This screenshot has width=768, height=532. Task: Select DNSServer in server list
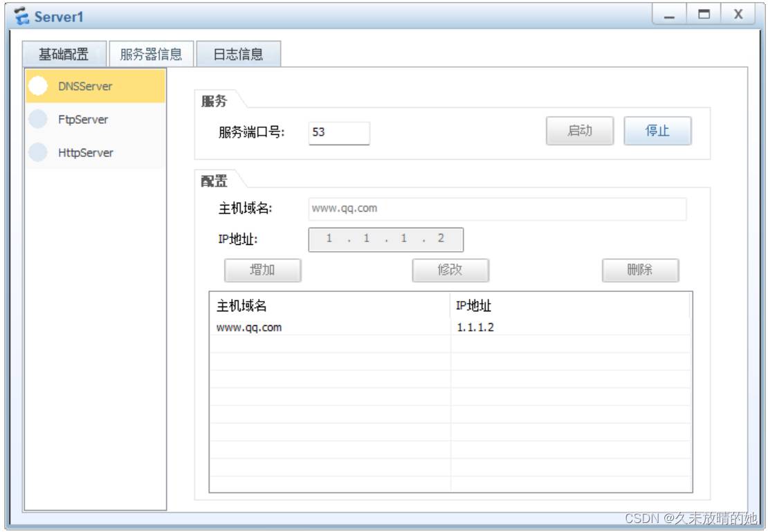(x=95, y=86)
